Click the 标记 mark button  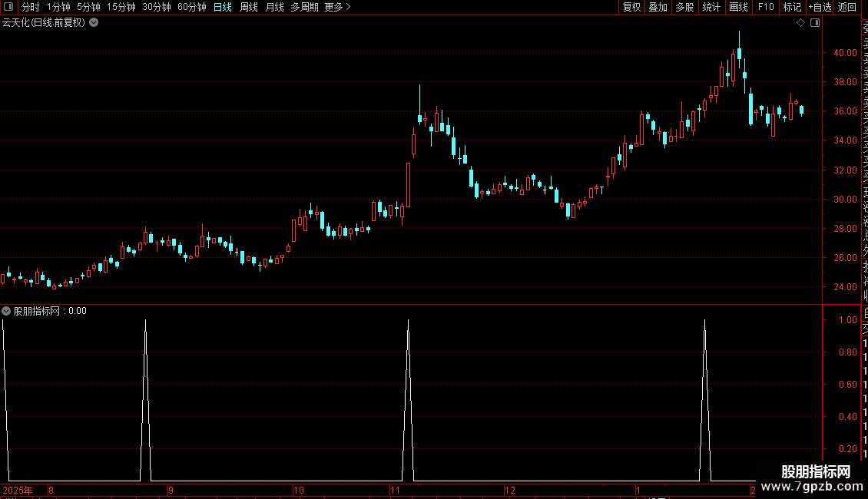[792, 7]
